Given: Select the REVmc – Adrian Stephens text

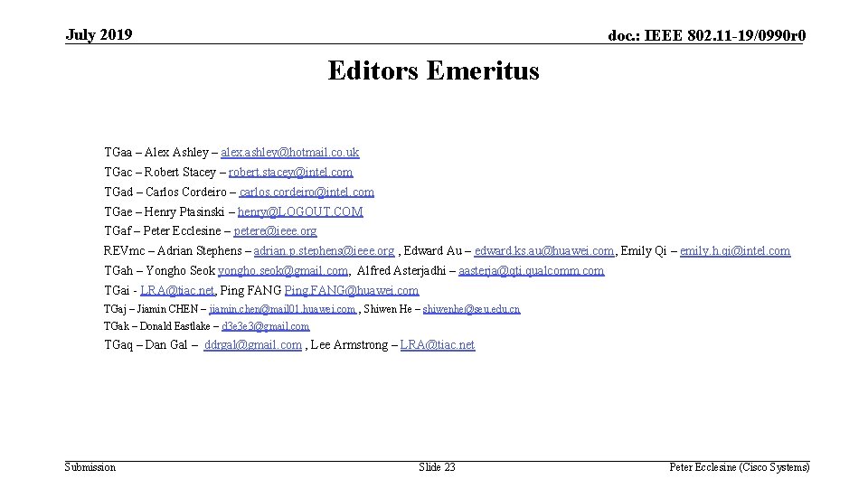Looking at the screenshot, I should pos(173,250).
